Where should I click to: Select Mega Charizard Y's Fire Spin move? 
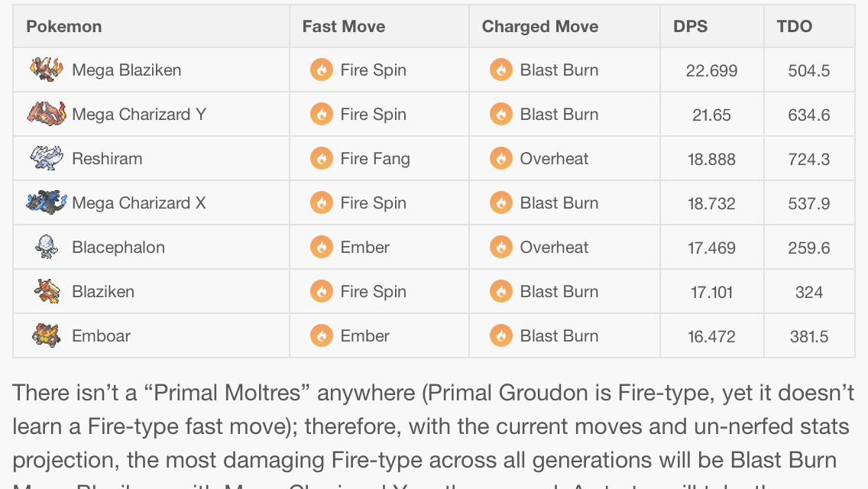tap(373, 115)
